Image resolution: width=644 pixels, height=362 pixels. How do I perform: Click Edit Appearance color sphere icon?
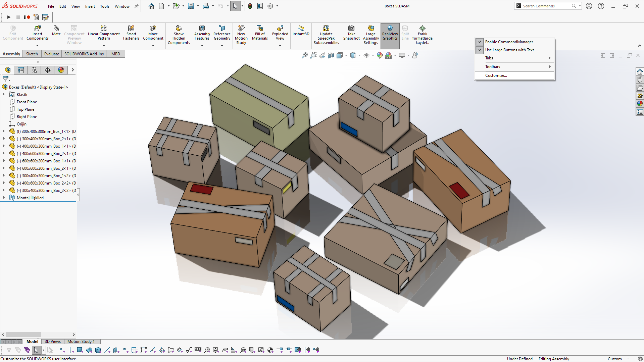pos(380,55)
